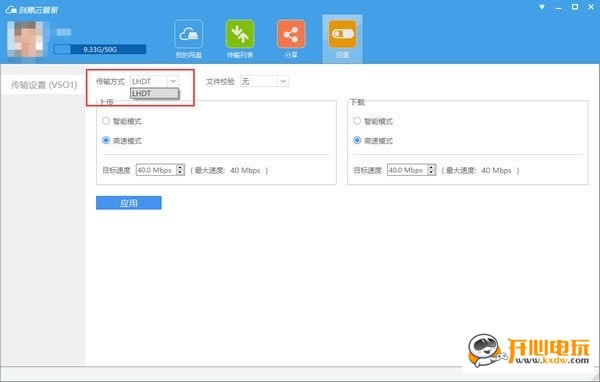The width and height of the screenshot is (600, 382).
Task: Click the title bar dropdown triangle icon
Action: coord(542,7)
